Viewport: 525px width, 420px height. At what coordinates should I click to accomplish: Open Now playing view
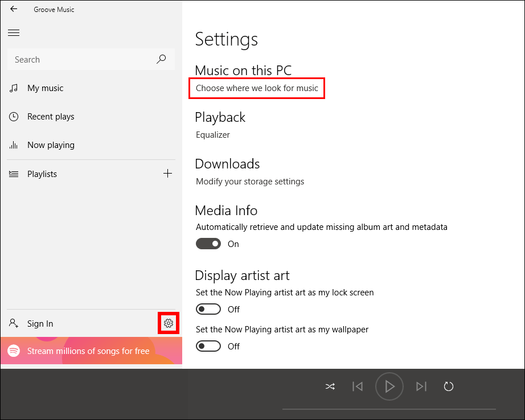tap(51, 145)
